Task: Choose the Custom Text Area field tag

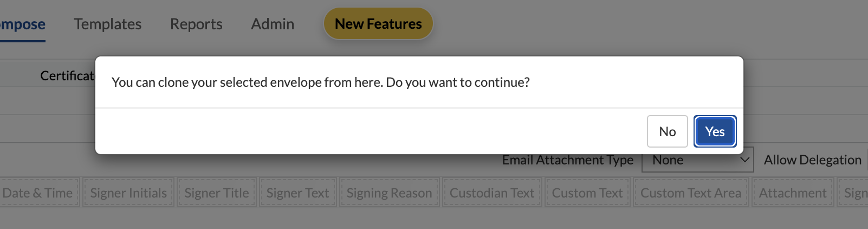Action: tap(691, 193)
